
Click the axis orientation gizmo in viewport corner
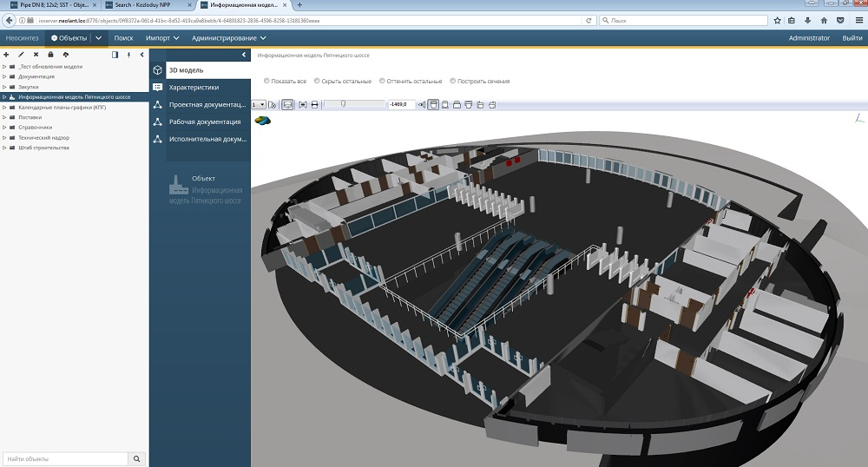tap(859, 118)
